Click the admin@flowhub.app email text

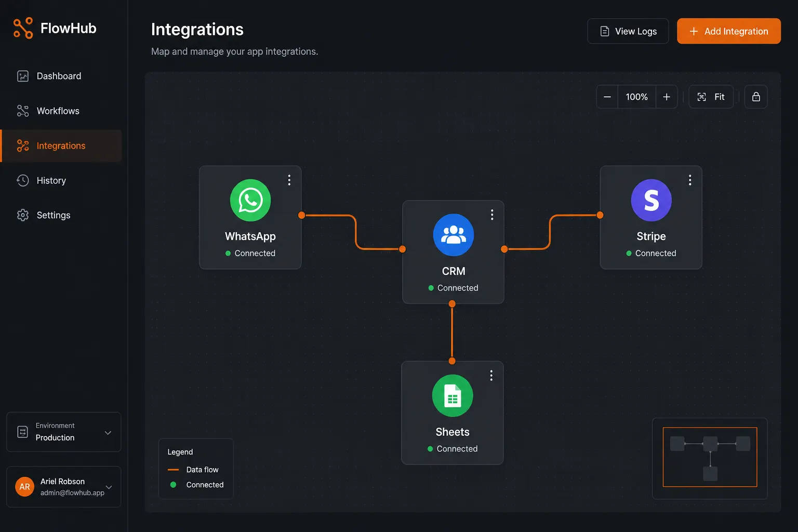tap(72, 493)
